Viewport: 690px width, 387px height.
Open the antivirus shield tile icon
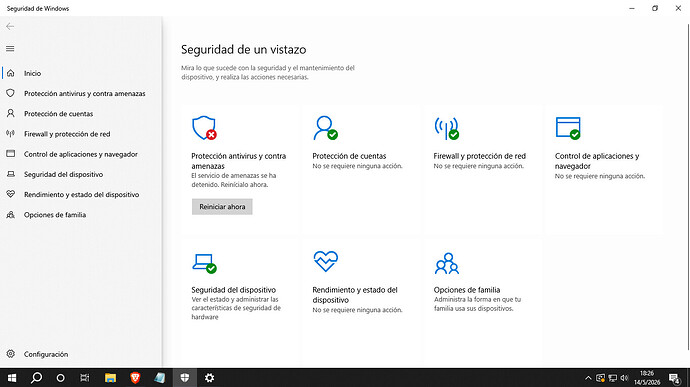pyautogui.click(x=204, y=128)
